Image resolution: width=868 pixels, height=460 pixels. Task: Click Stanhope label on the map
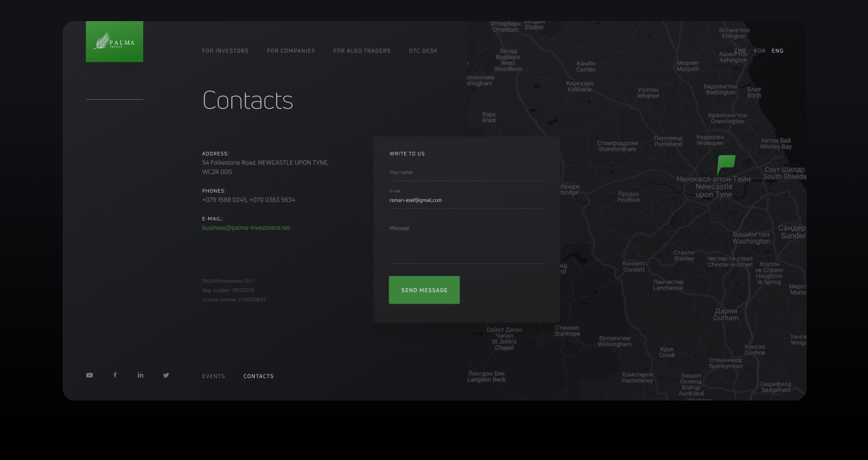pos(567,331)
